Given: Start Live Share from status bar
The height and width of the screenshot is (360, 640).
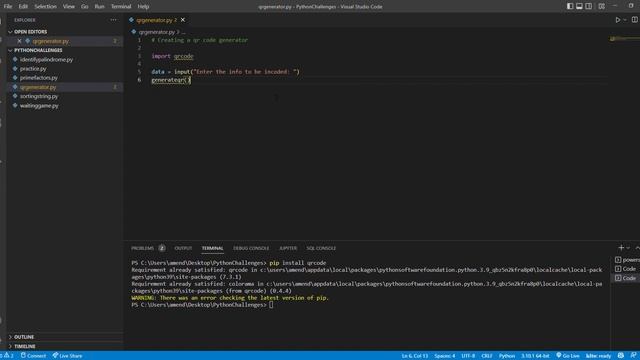Looking at the screenshot, I should click(67, 356).
